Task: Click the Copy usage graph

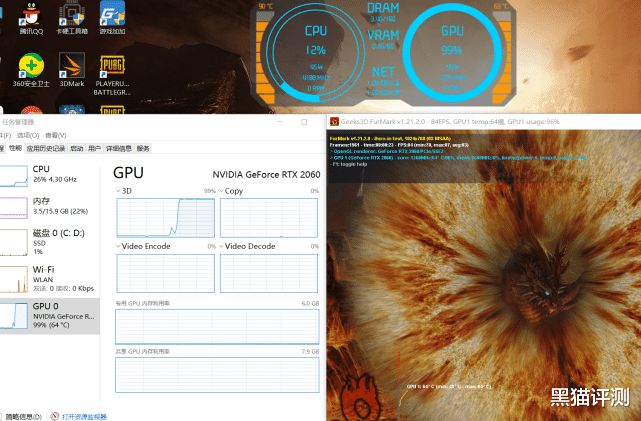Action: (x=269, y=217)
